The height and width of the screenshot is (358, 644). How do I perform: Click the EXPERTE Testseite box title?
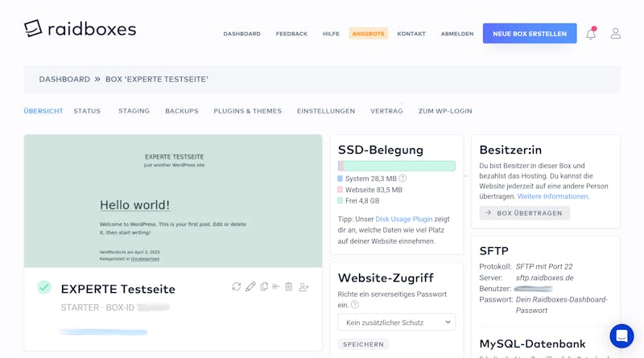[x=118, y=289]
